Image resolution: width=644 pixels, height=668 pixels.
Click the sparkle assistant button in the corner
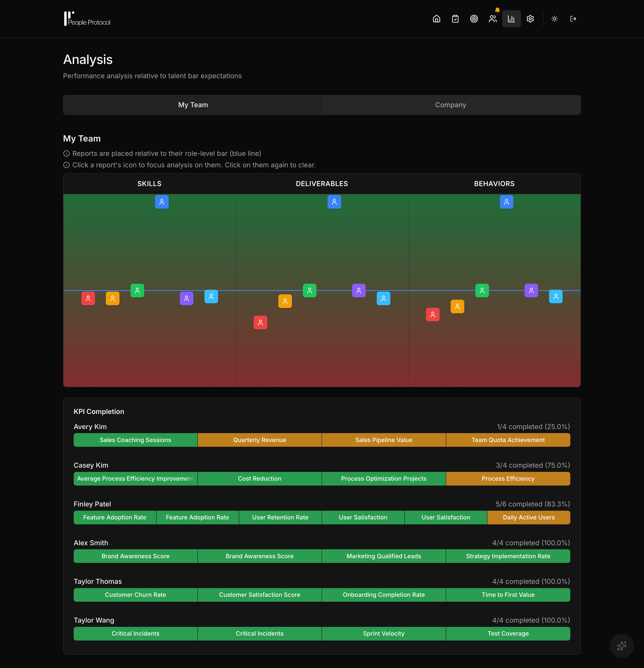[x=621, y=646]
